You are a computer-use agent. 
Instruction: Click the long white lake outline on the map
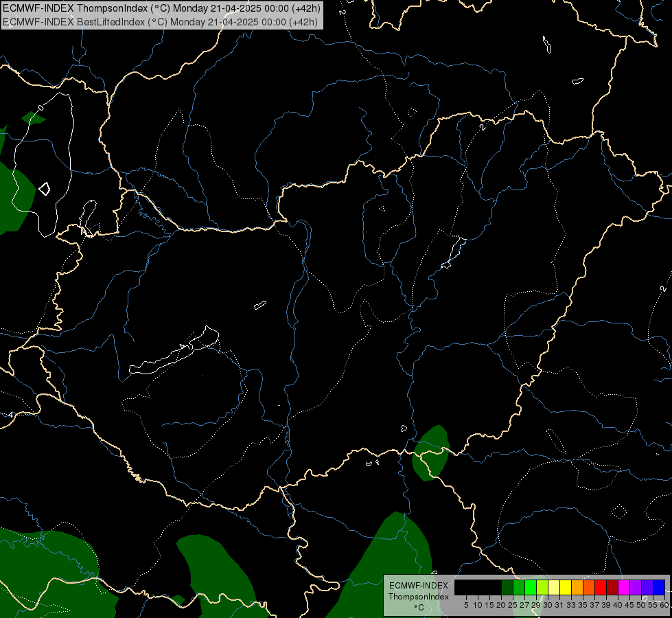click(x=174, y=352)
